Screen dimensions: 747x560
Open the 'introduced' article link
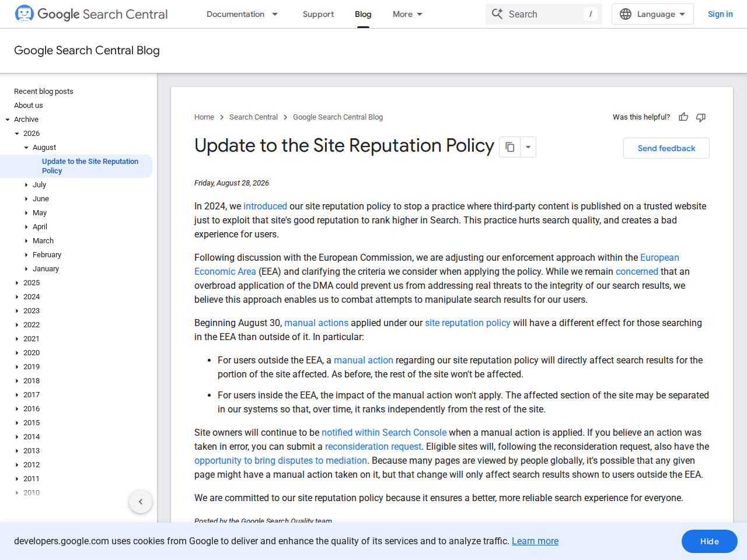[x=265, y=206]
